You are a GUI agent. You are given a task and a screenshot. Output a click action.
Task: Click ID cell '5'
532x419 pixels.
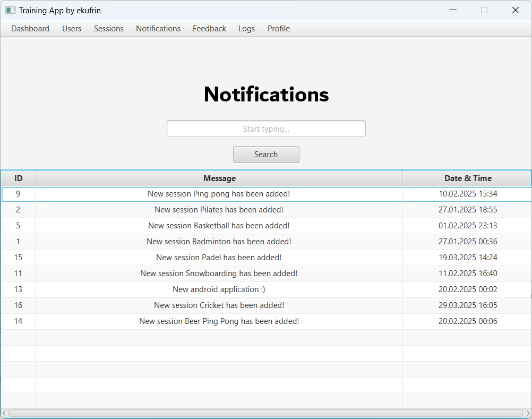(19, 226)
